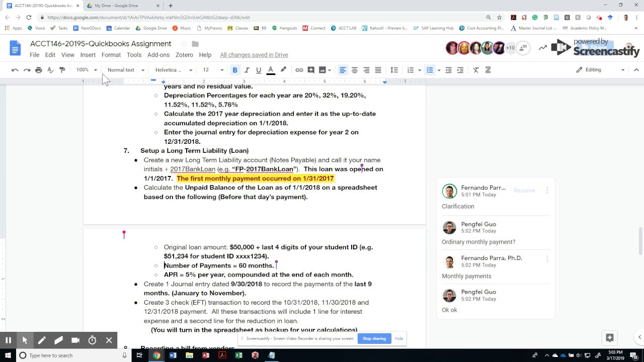Open comment options on Fernando Parr... comment
644x362 pixels.
tap(547, 191)
